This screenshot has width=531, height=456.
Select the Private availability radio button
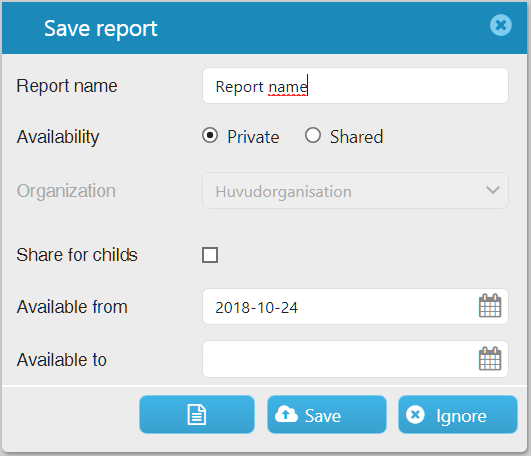tap(210, 135)
